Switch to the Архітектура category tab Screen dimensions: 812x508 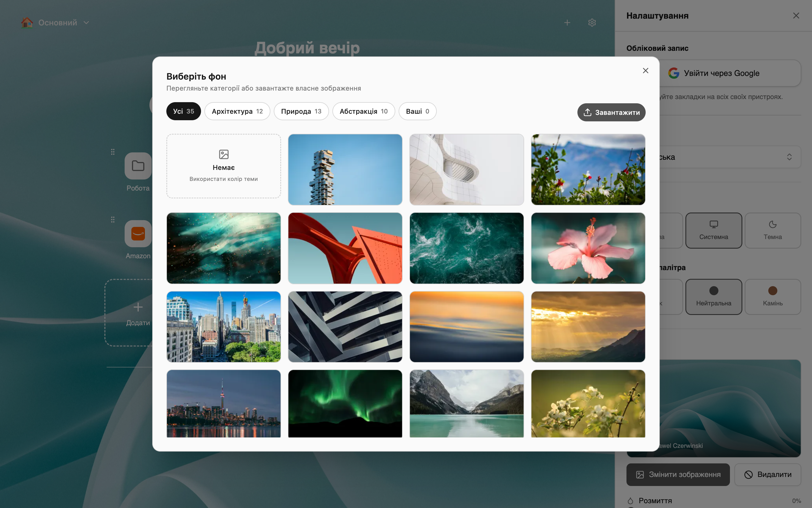click(237, 111)
